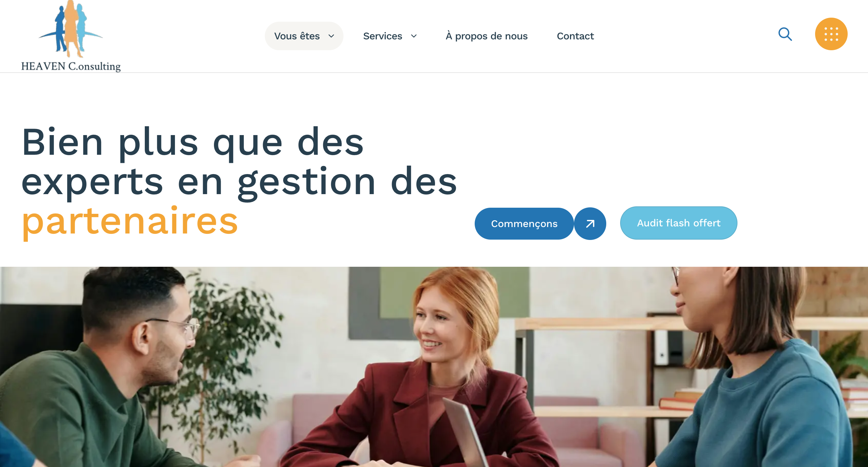This screenshot has width=868, height=467.
Task: Click the Audit flash offert button
Action: tap(678, 223)
